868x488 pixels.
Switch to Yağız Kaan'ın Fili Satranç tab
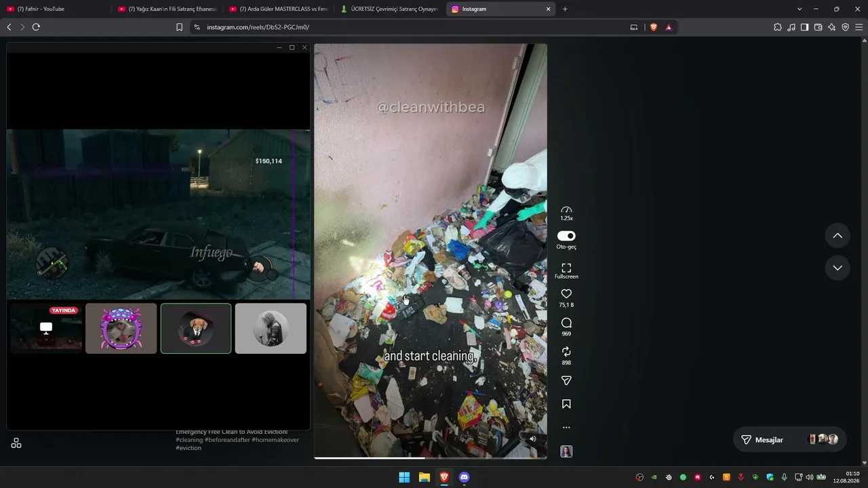166,9
